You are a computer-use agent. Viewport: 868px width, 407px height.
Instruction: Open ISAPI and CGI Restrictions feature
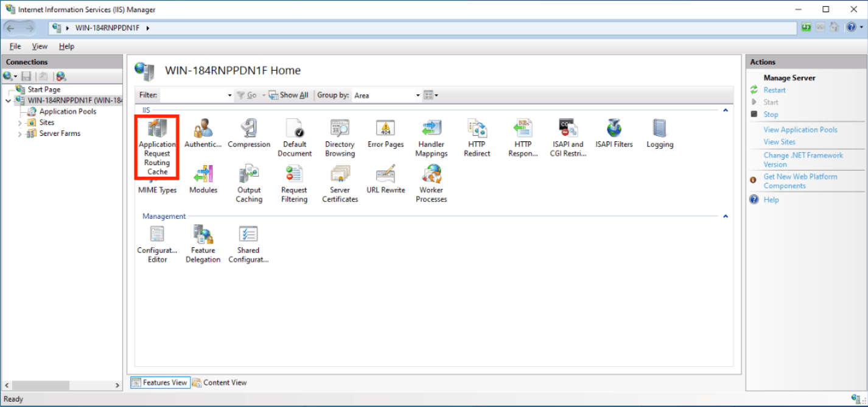[x=568, y=138]
